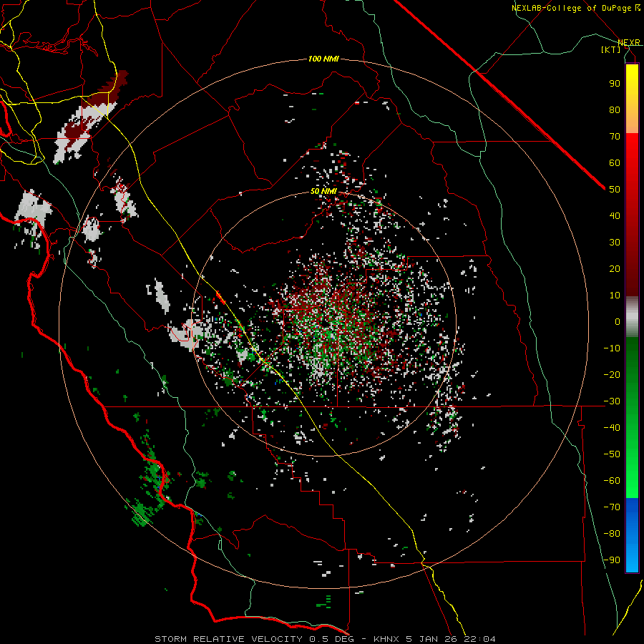Click the 90 value on velocity scale
Viewport: 644px width, 644px height.
(x=615, y=84)
